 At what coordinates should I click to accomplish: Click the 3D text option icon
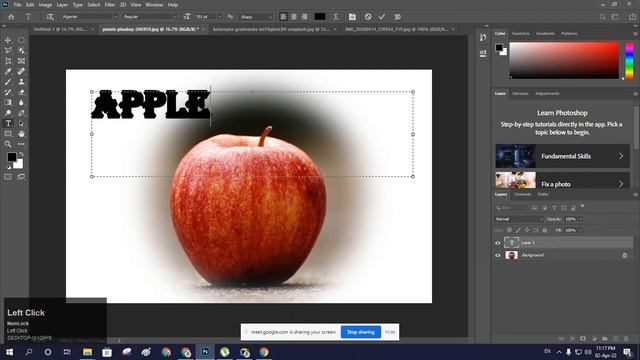click(x=397, y=17)
